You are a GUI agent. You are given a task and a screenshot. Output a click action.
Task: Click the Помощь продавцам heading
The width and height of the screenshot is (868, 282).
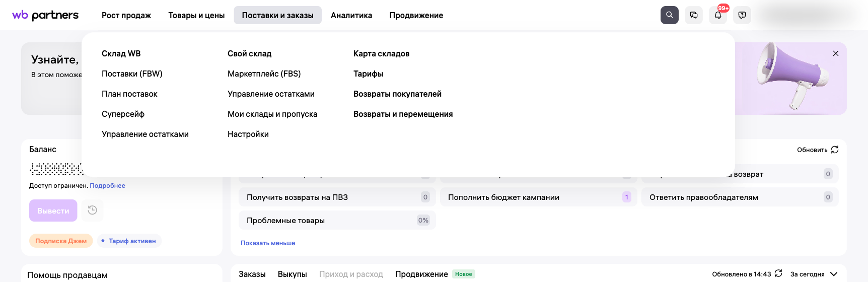tap(67, 275)
